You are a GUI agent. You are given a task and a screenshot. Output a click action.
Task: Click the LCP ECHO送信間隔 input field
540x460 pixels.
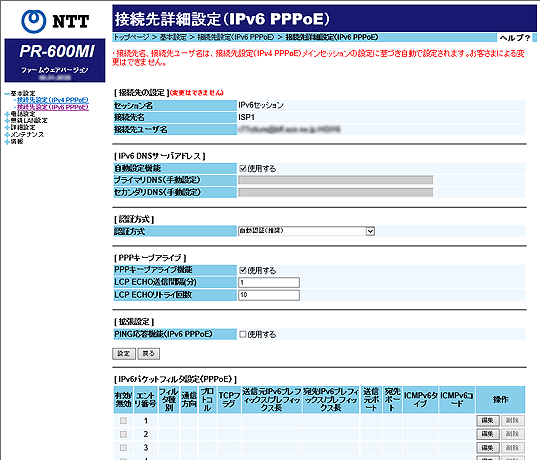coord(269,282)
